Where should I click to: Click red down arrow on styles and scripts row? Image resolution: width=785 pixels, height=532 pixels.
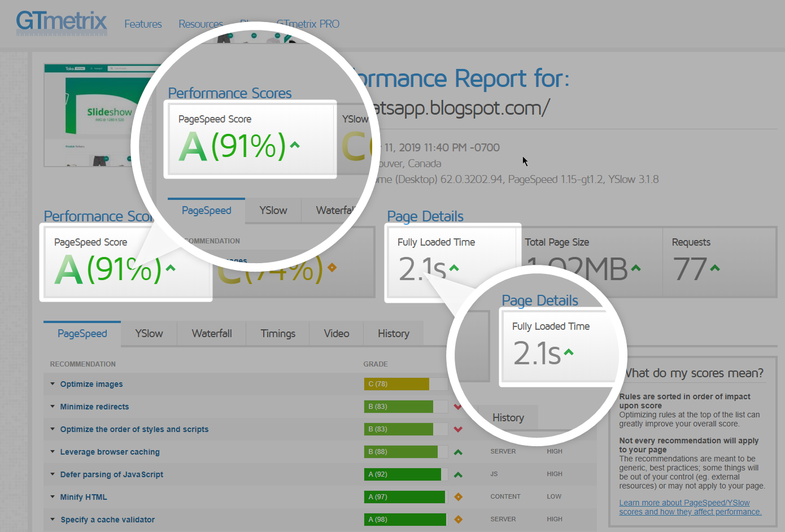[458, 429]
